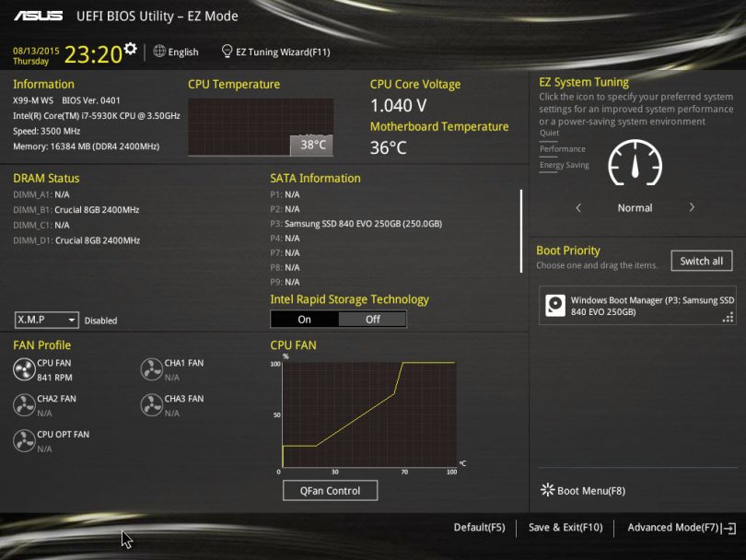
Task: Select the CHA1 FAN icon
Action: 151,369
